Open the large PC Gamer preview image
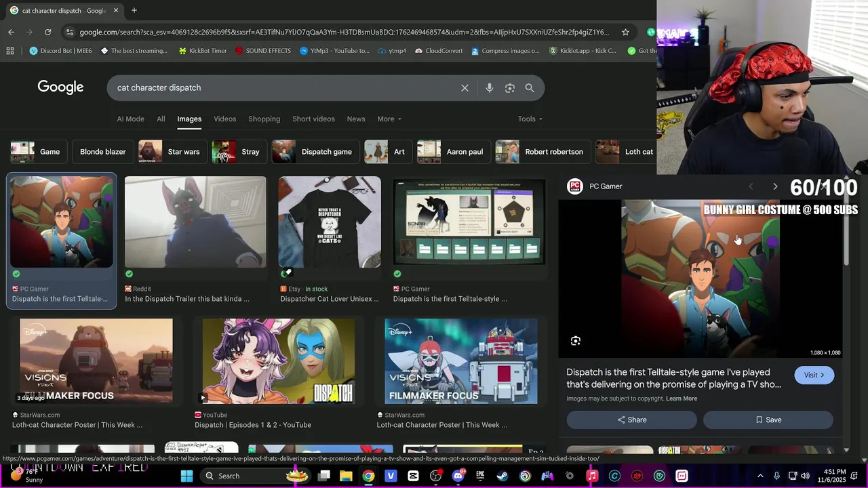Screen dimensions: 868x488 point(699,279)
